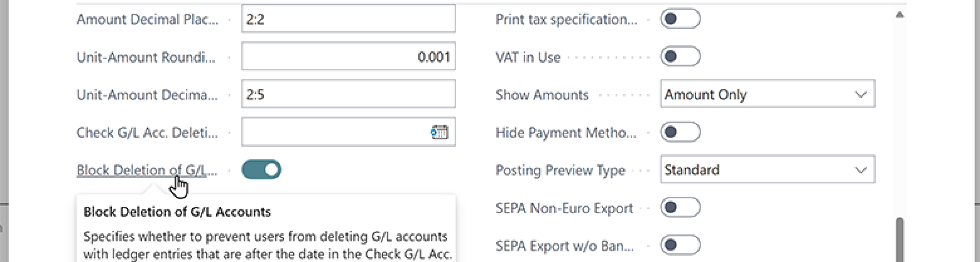Open date picker for Check G/L Acc. Deletion

point(439,132)
